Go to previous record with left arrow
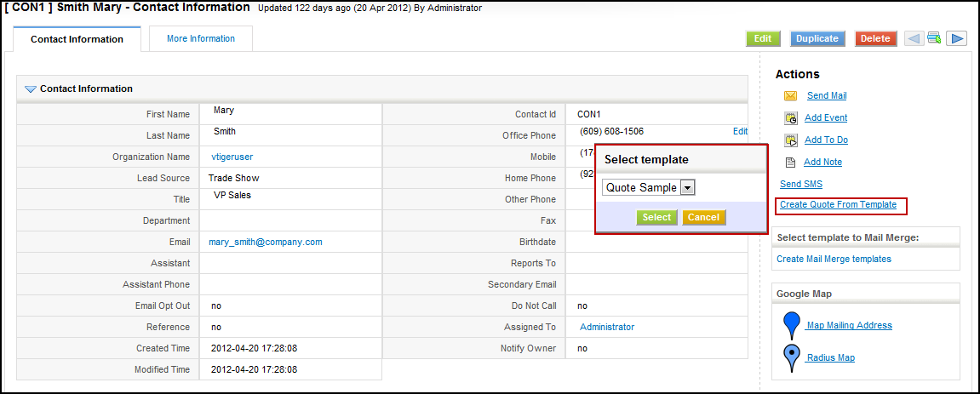 coord(913,38)
